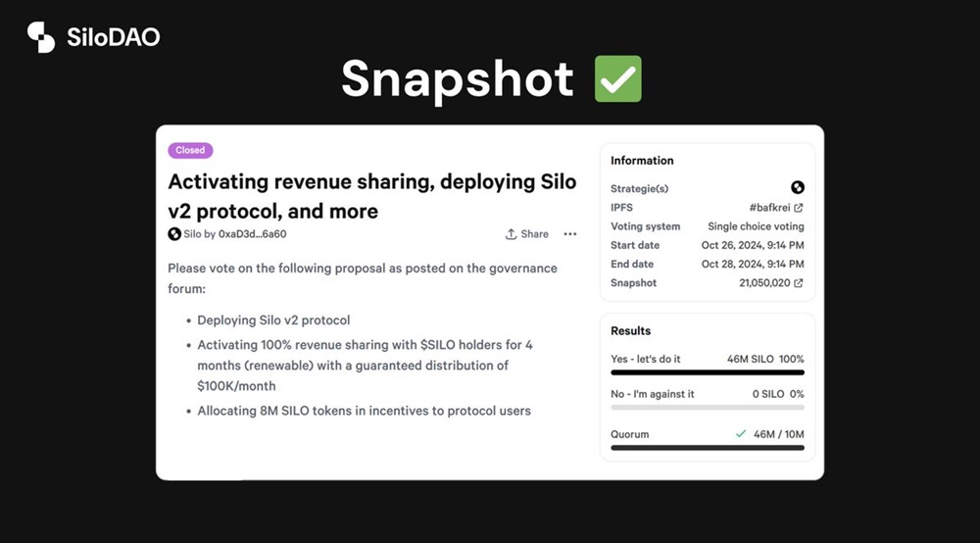The height and width of the screenshot is (543, 980).
Task: Click the 'Yes - let's do it' progress bar
Action: coord(707,372)
